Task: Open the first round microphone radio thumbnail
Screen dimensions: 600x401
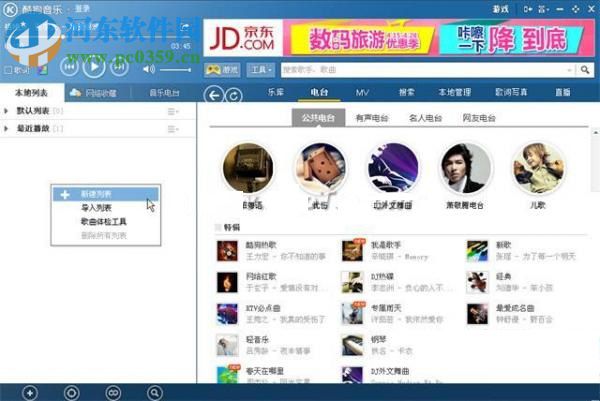Action: tap(248, 168)
